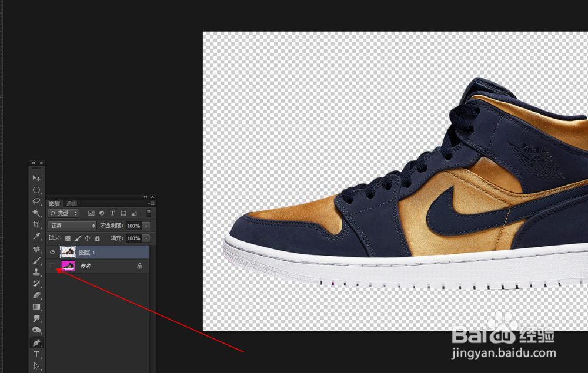Select the Horizontal Type tool
Image resolution: width=588 pixels, height=373 pixels.
pyautogui.click(x=36, y=354)
